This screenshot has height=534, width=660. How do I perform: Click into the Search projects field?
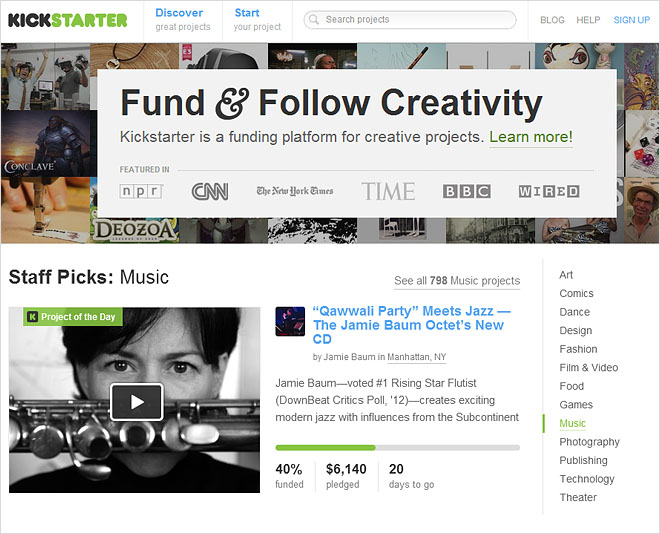click(x=415, y=20)
